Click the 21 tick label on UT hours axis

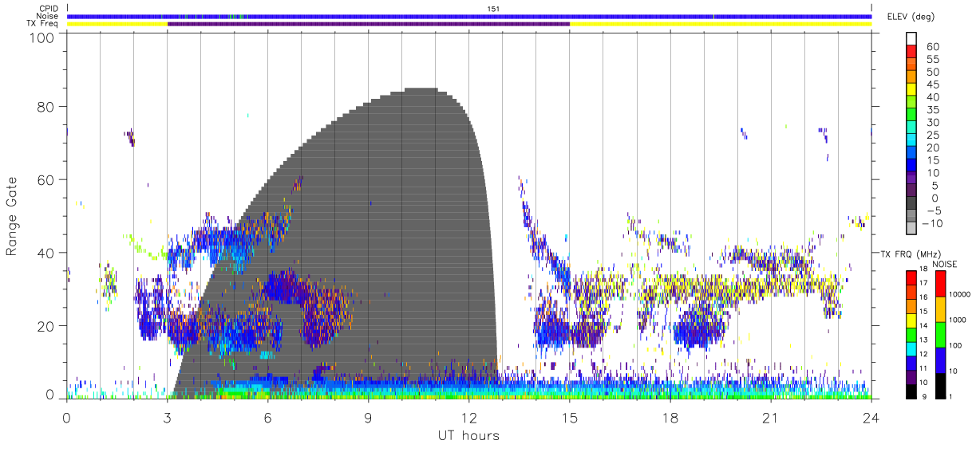coord(770,418)
